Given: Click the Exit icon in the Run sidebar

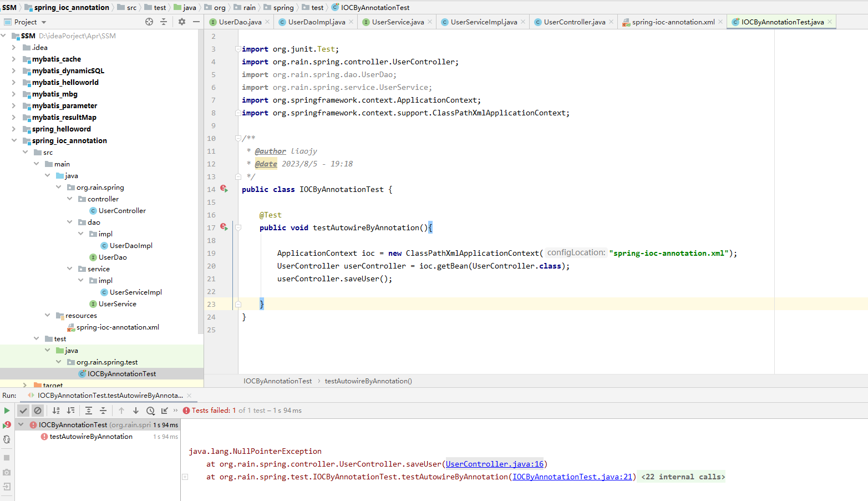Looking at the screenshot, I should click(x=7, y=487).
